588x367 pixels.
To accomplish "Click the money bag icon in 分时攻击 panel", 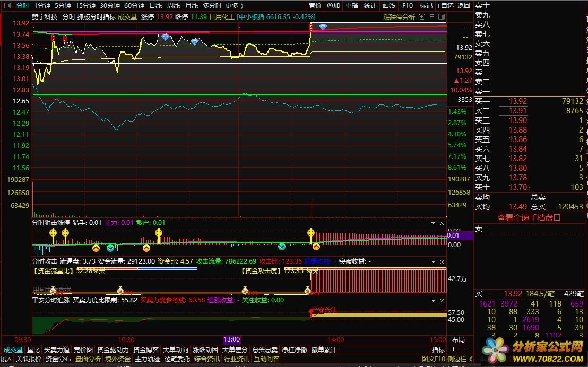I will tap(120, 290).
